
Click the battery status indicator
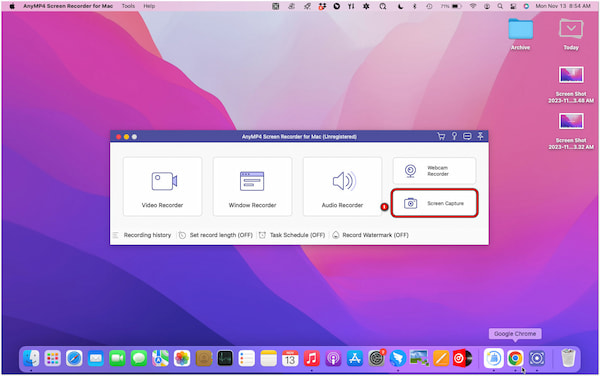click(451, 6)
